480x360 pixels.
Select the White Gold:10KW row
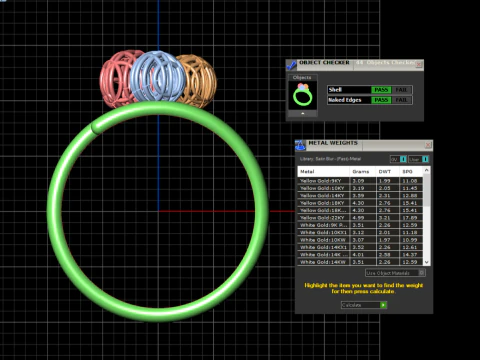[x=360, y=240]
